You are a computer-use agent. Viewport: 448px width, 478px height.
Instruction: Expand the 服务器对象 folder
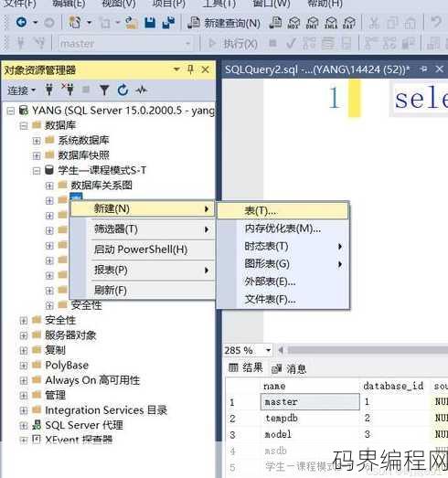pyautogui.click(x=24, y=335)
